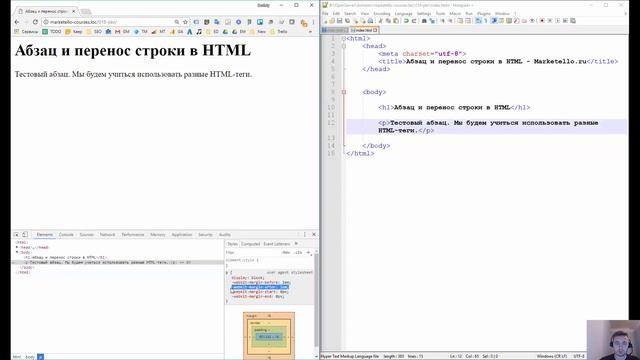The width and height of the screenshot is (640, 360).
Task: Open the Сервисы apps bookmark
Action: pos(26,31)
